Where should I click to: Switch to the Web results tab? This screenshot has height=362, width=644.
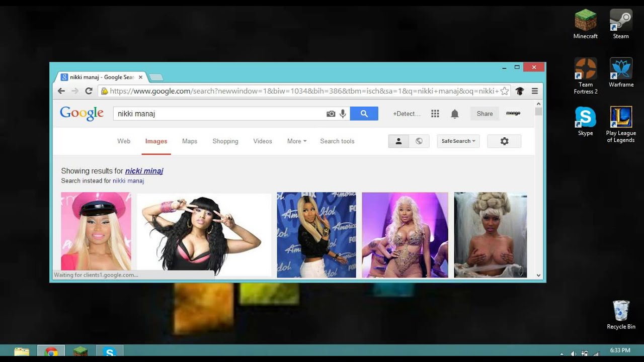[124, 141]
